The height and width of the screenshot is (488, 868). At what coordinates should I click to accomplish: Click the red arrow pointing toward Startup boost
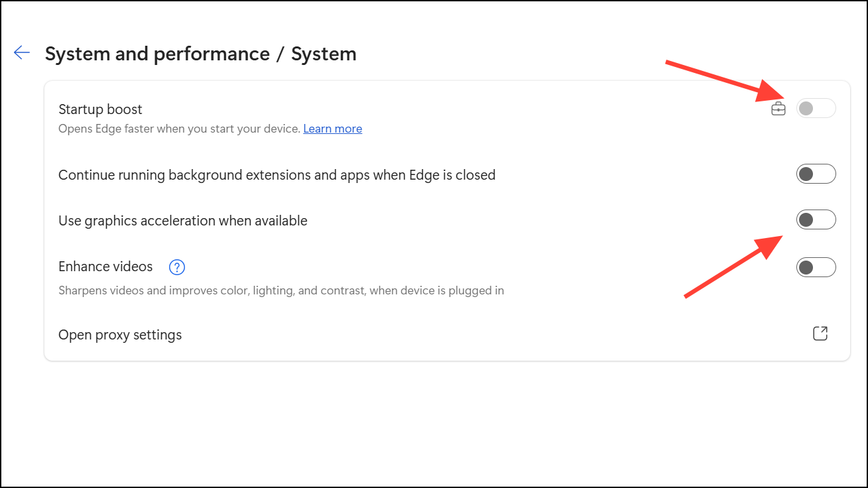(x=724, y=82)
